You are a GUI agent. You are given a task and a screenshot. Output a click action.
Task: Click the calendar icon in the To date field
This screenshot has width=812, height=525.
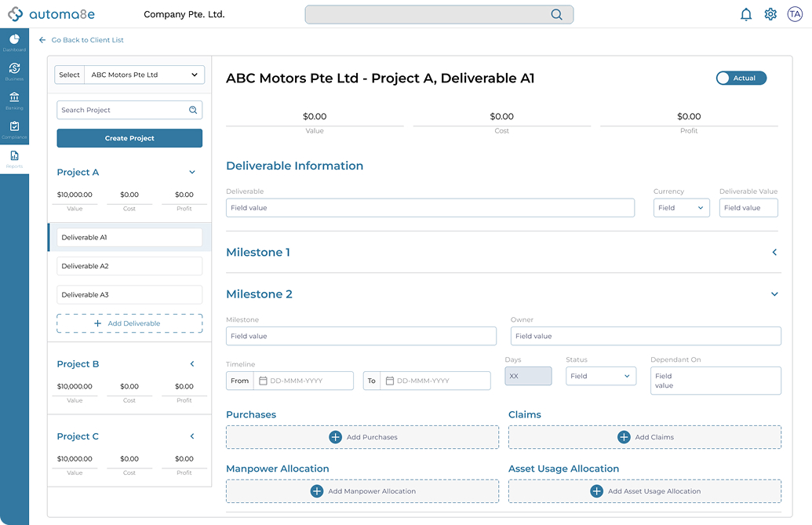pos(390,381)
